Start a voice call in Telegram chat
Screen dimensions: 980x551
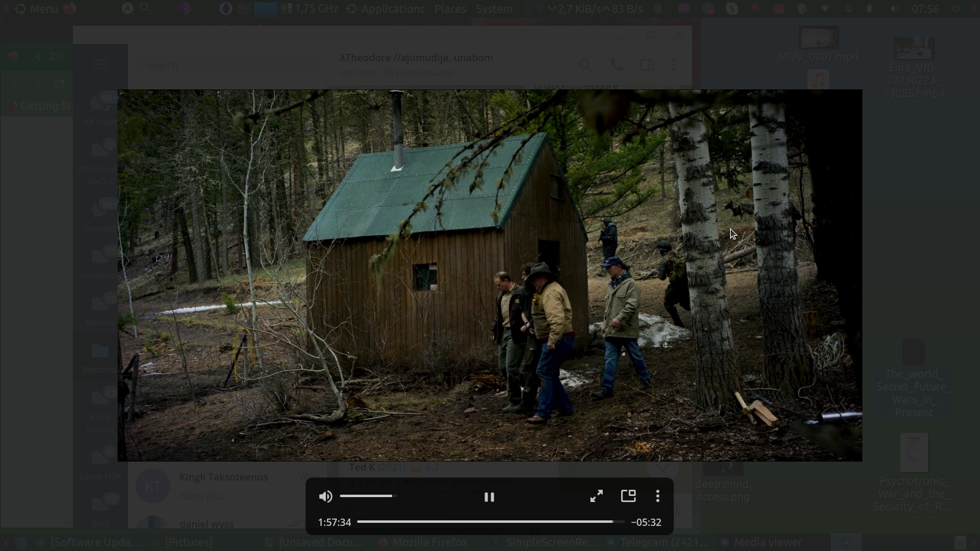pyautogui.click(x=617, y=65)
